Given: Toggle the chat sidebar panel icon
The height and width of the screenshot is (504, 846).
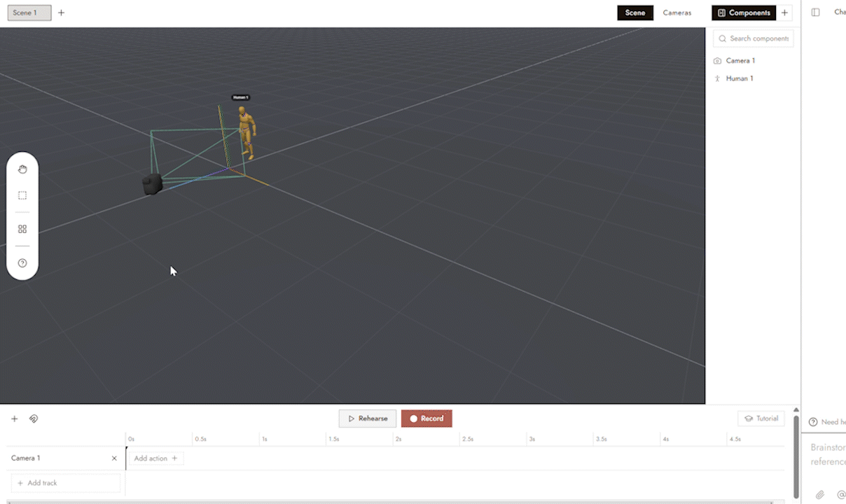Looking at the screenshot, I should 816,13.
